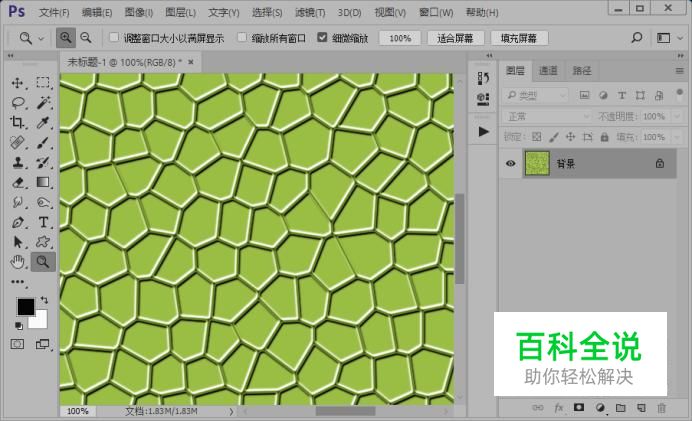Select the Lasso tool
Screen dimensions: 692x421
point(18,103)
